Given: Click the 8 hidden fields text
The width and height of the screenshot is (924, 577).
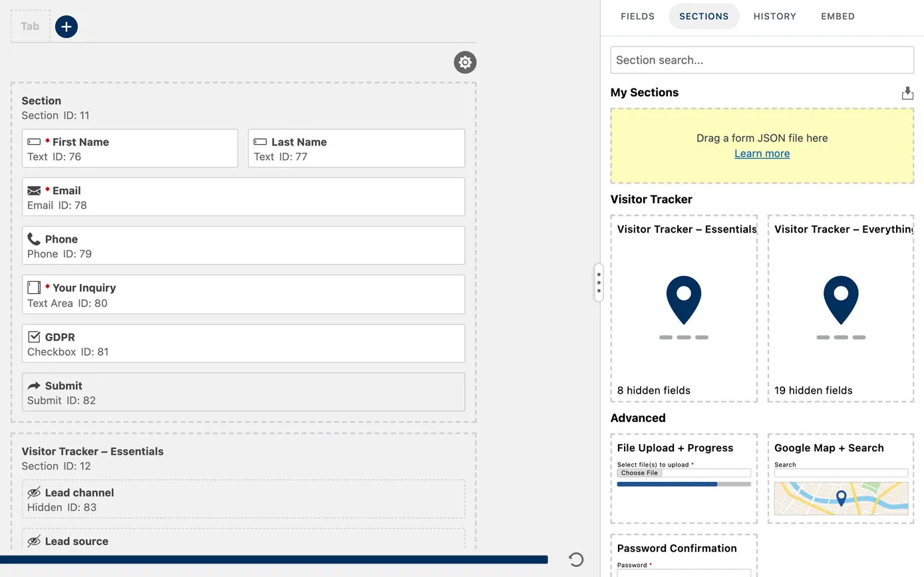Looking at the screenshot, I should click(654, 390).
